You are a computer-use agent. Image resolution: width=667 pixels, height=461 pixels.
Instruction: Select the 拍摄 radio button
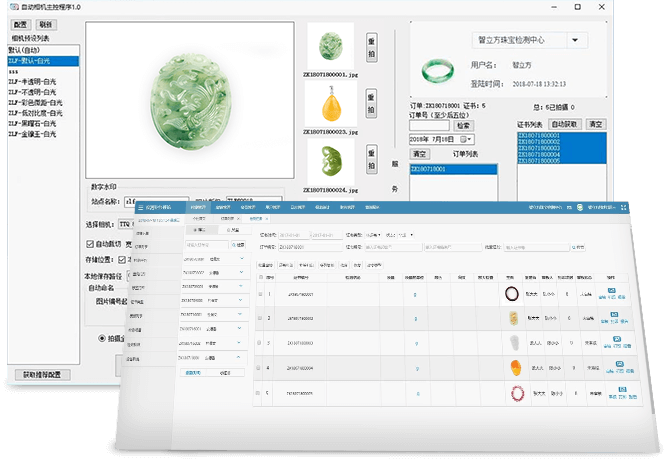(103, 338)
